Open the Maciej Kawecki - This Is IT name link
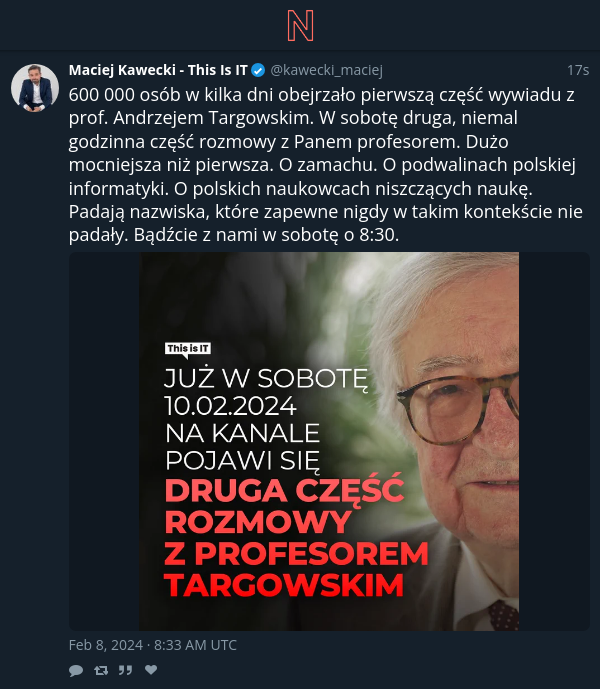Viewport: 600px width, 689px height. click(x=158, y=70)
